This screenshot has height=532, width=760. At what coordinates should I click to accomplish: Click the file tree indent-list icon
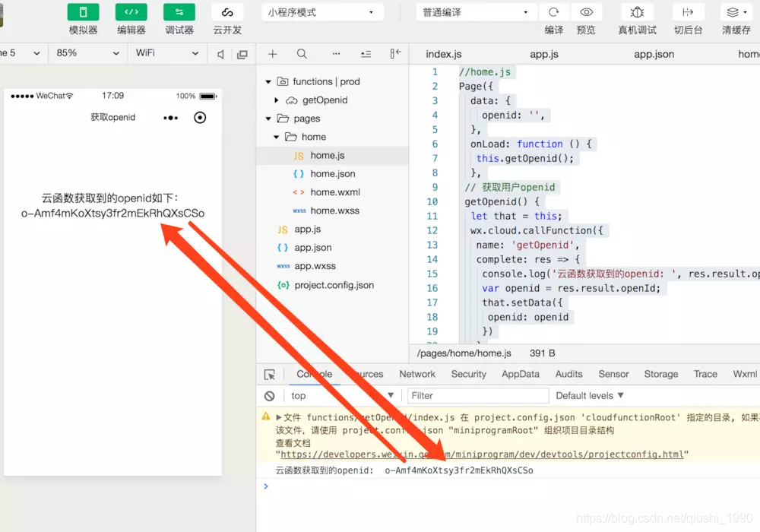[366, 54]
